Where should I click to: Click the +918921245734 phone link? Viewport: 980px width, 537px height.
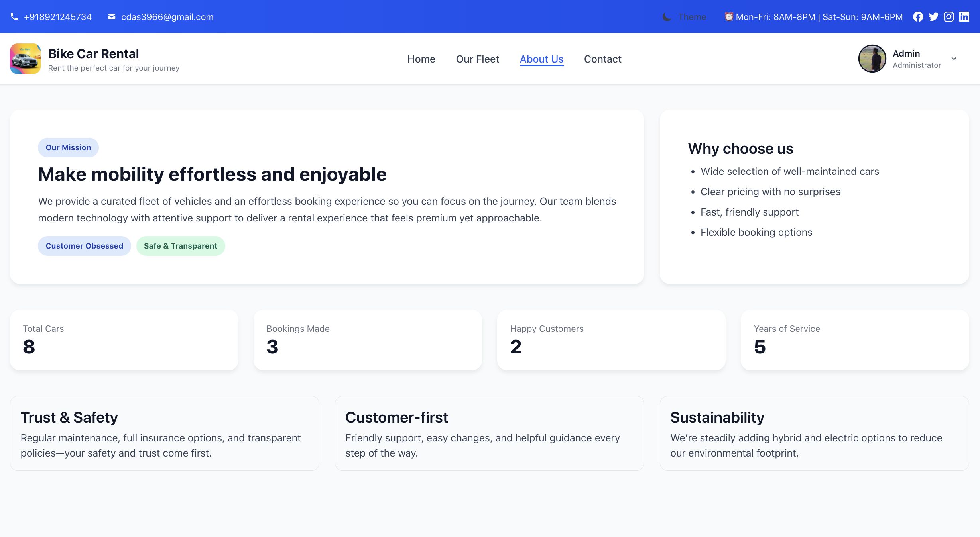[x=58, y=17]
